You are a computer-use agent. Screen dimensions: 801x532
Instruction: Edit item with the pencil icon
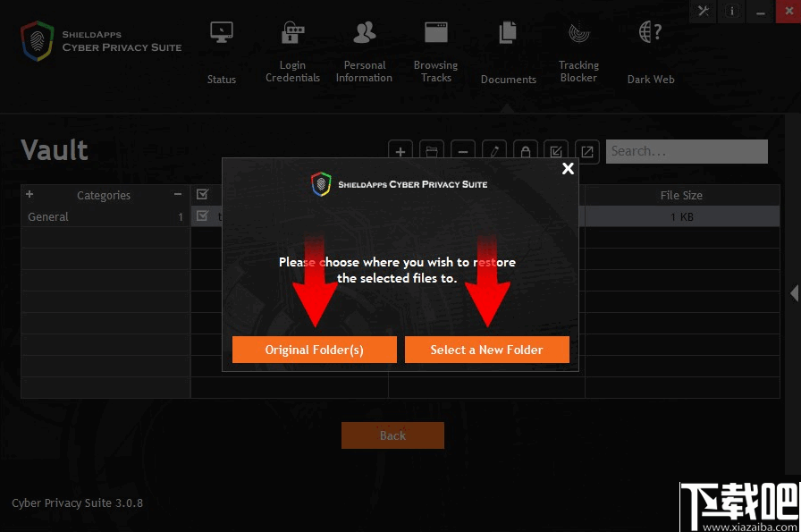point(494,152)
